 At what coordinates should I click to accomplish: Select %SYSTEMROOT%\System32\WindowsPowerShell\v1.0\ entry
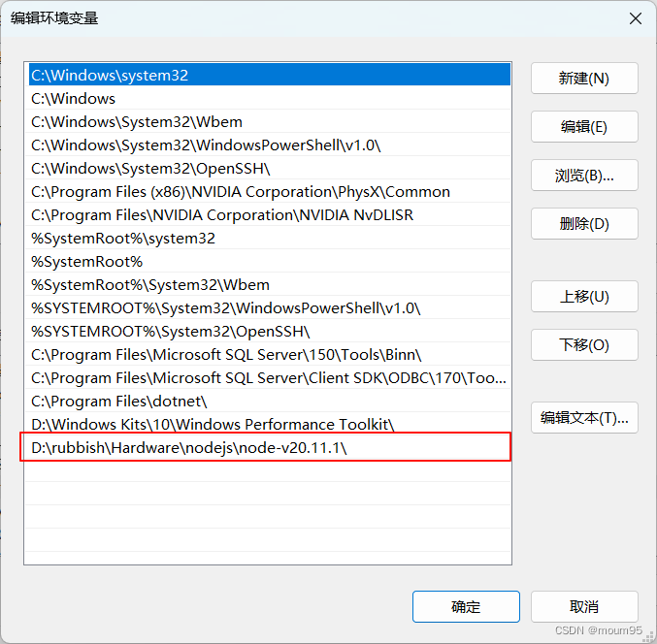[x=270, y=307]
